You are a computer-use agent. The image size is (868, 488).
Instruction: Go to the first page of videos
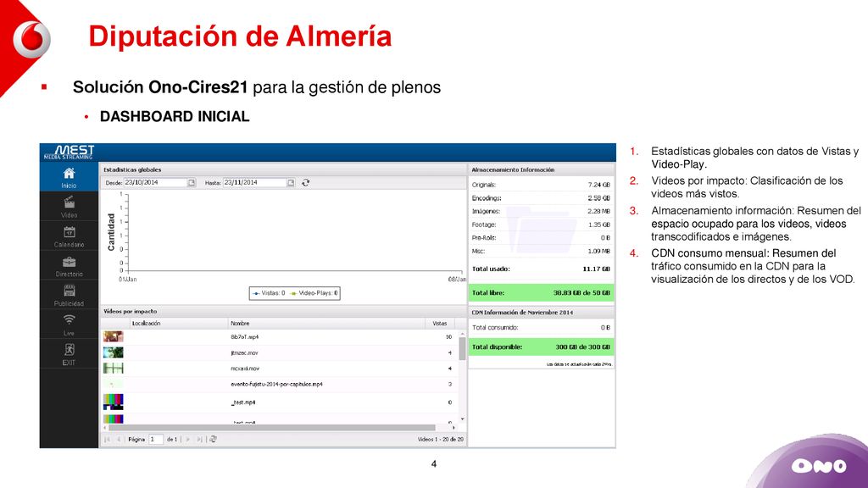pyautogui.click(x=108, y=440)
